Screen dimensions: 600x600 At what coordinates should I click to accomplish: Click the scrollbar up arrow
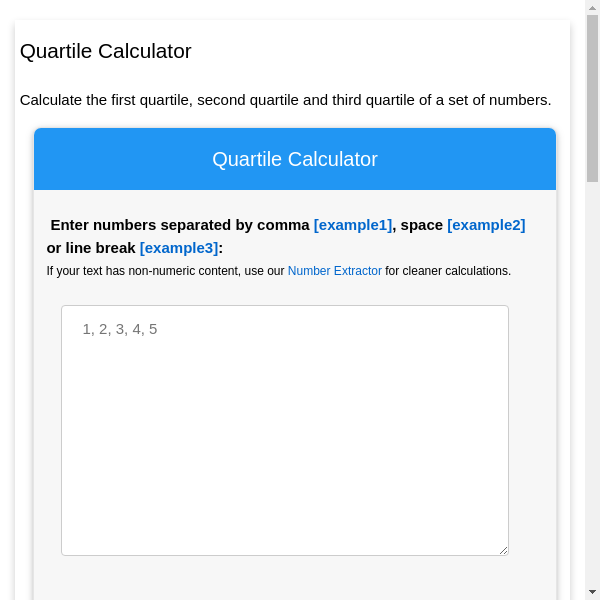pos(592,7)
